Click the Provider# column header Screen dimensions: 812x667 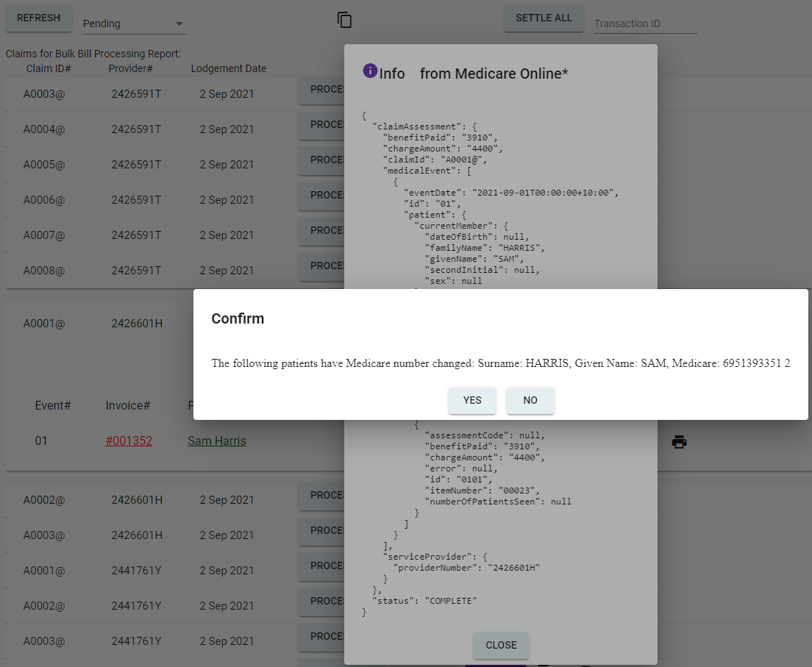tap(130, 68)
